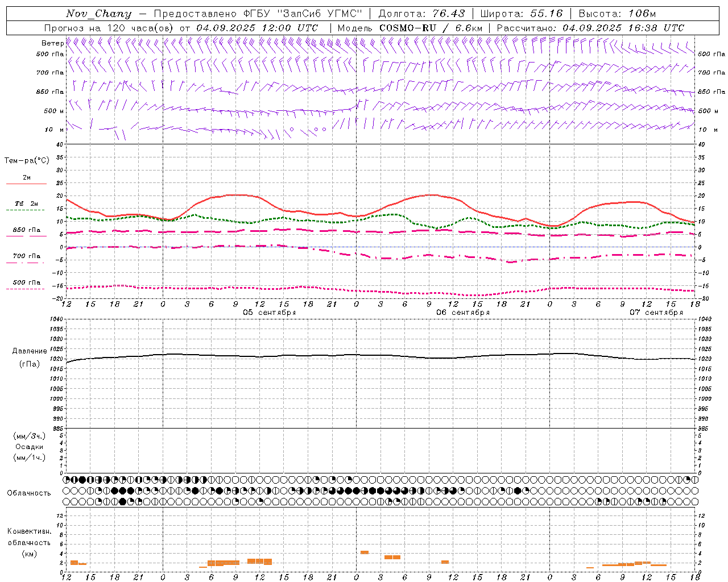Click the Облачность cloud cover row label

coord(29,493)
